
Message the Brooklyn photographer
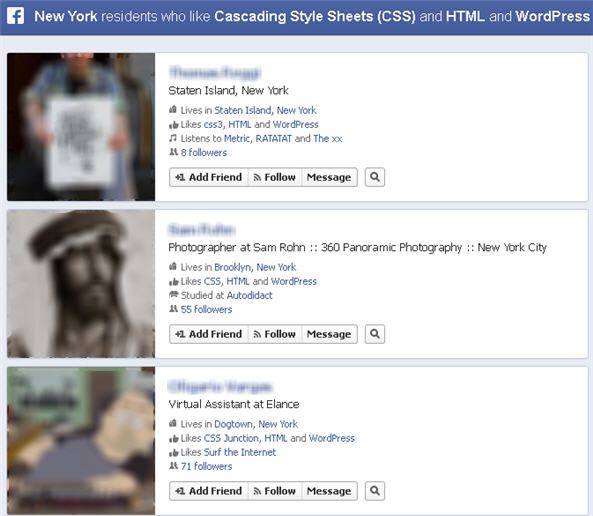click(x=329, y=334)
